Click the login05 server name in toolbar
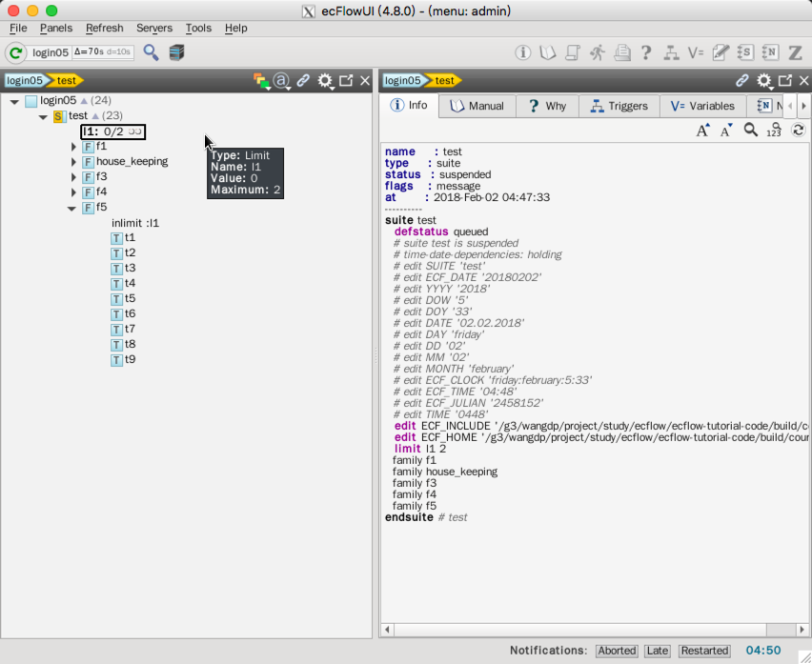 pyautogui.click(x=51, y=52)
